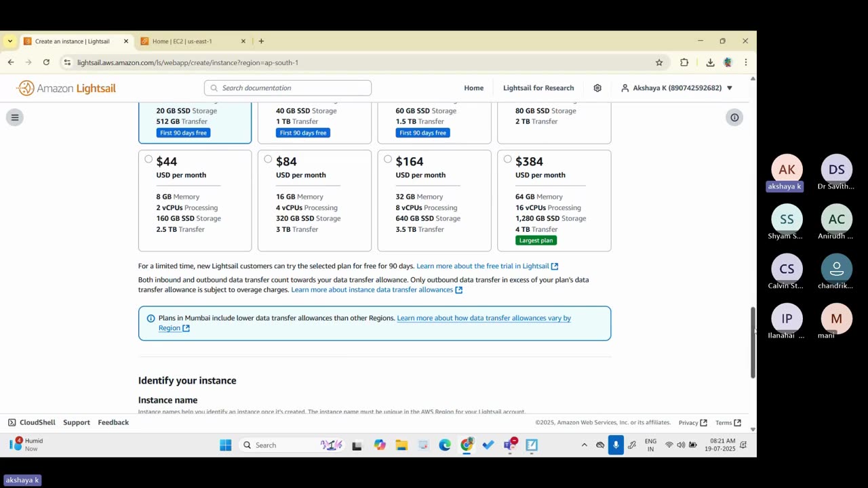
Task: Select the $384 per month plan
Action: pos(508,159)
